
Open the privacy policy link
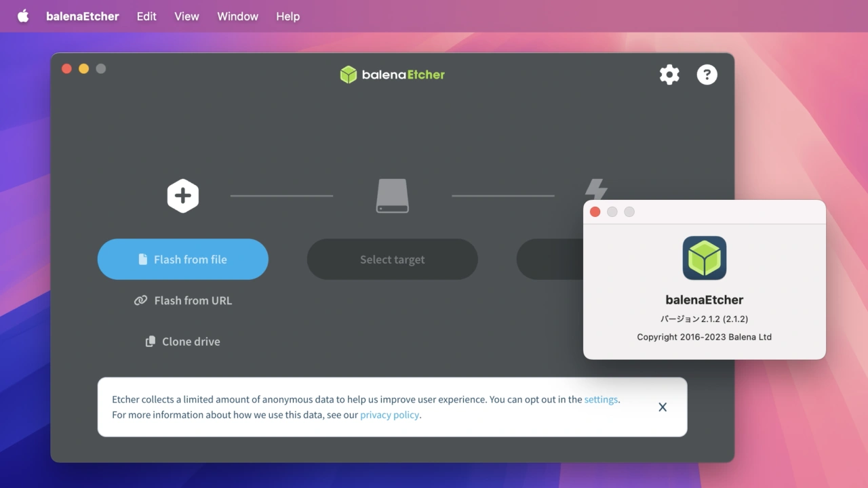(x=389, y=415)
